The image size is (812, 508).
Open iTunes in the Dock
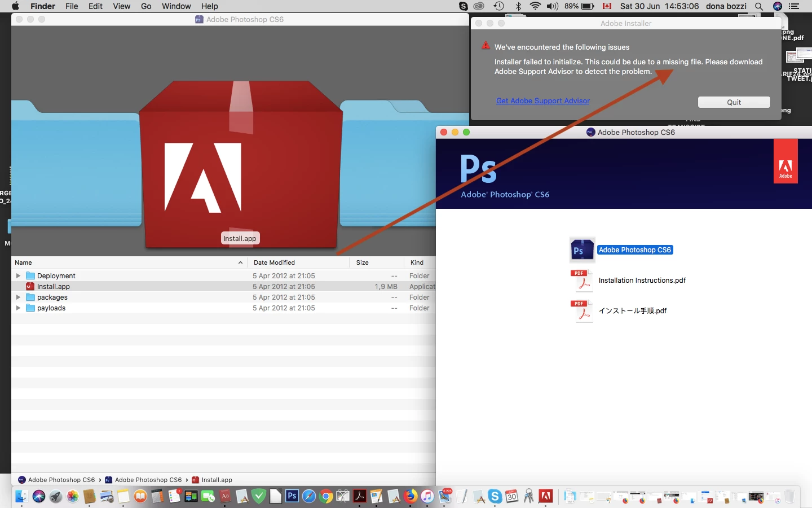(427, 496)
